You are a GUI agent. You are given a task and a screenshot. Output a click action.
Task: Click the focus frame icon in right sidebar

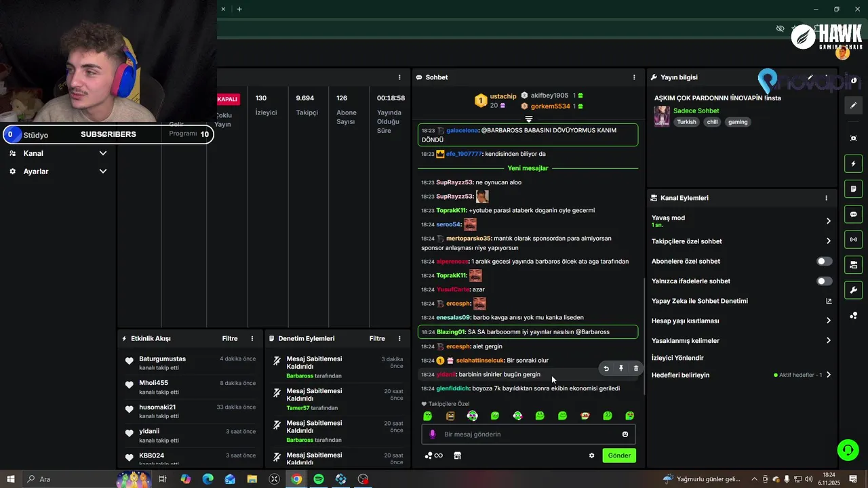tap(853, 138)
